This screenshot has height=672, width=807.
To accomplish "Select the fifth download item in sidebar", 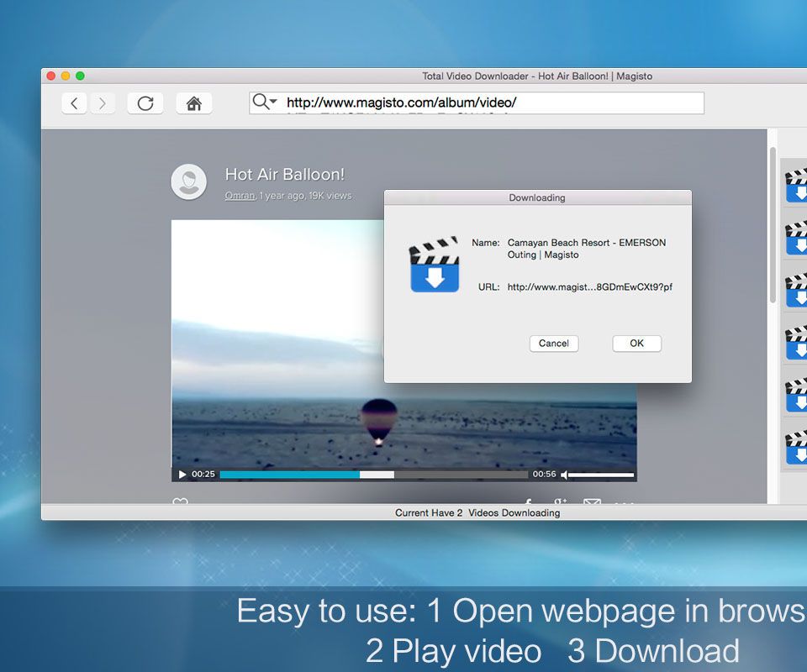I will pyautogui.click(x=796, y=394).
